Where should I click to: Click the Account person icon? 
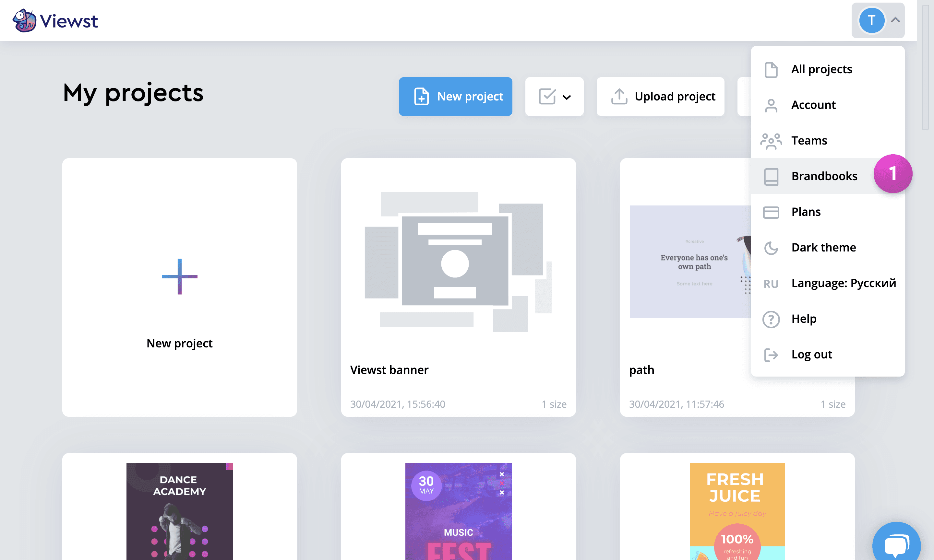(771, 105)
